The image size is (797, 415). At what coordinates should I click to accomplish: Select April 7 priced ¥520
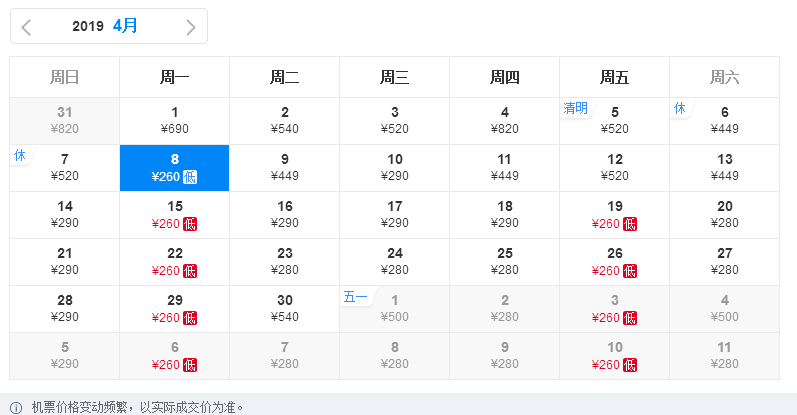click(x=65, y=168)
